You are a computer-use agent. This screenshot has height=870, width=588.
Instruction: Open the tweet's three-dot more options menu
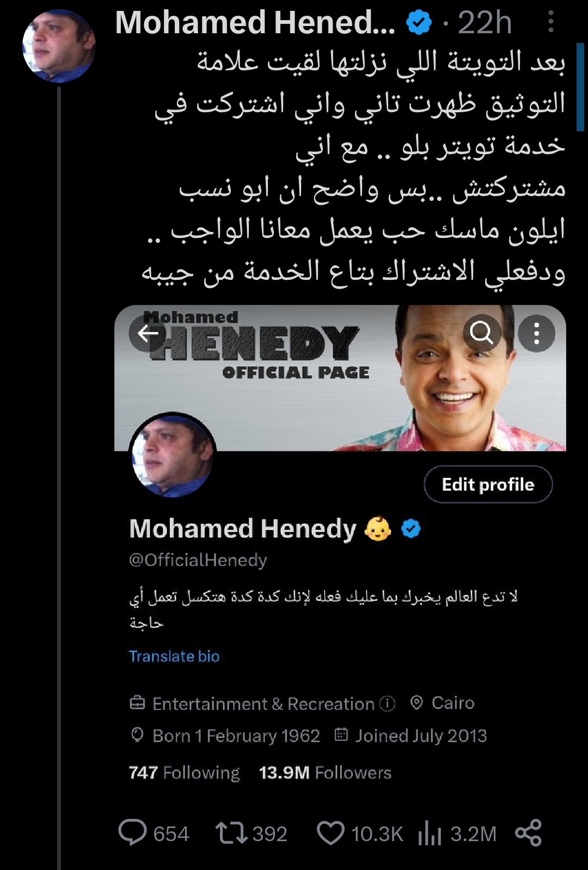pyautogui.click(x=551, y=22)
